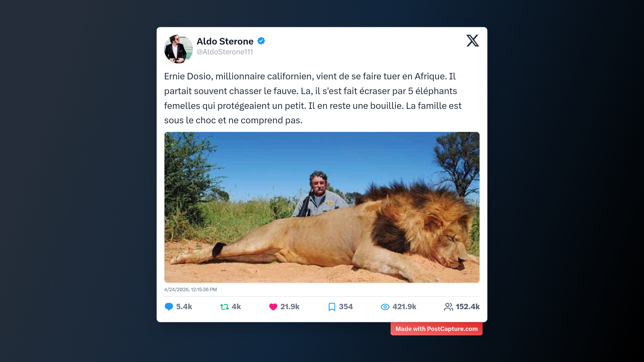Click the 354 bookmarks count

coord(346,306)
